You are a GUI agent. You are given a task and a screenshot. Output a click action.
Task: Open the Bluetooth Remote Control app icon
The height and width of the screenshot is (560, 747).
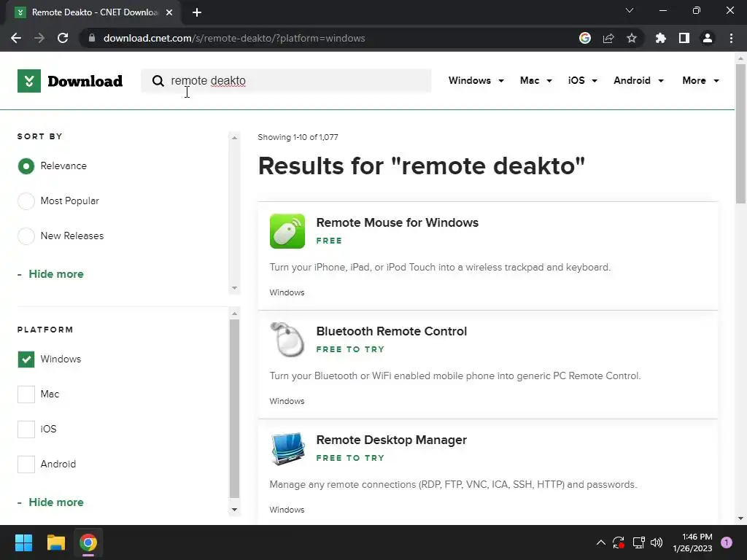287,340
